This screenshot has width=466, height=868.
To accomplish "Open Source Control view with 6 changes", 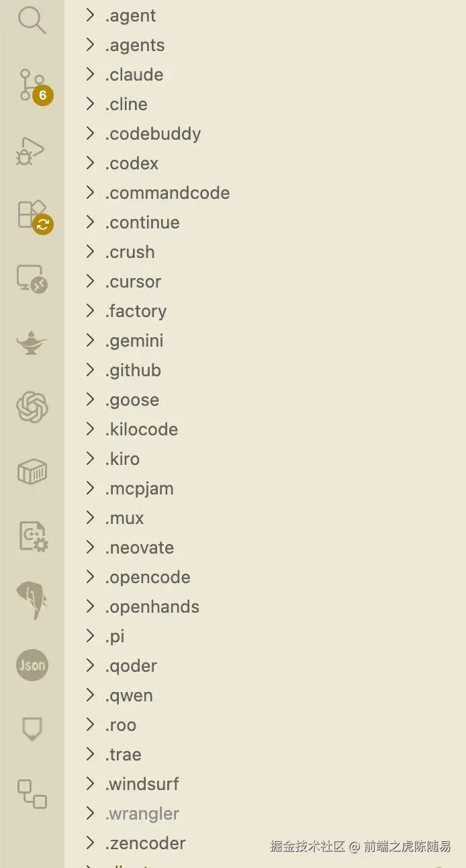I will coord(32,85).
